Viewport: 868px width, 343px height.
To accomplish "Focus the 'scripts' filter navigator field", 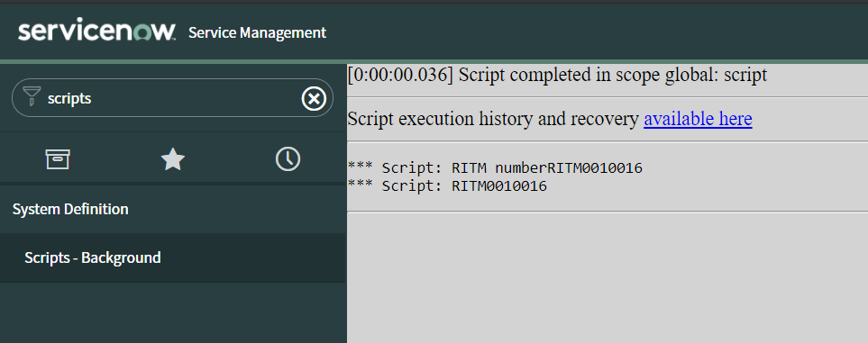I will 172,98.
